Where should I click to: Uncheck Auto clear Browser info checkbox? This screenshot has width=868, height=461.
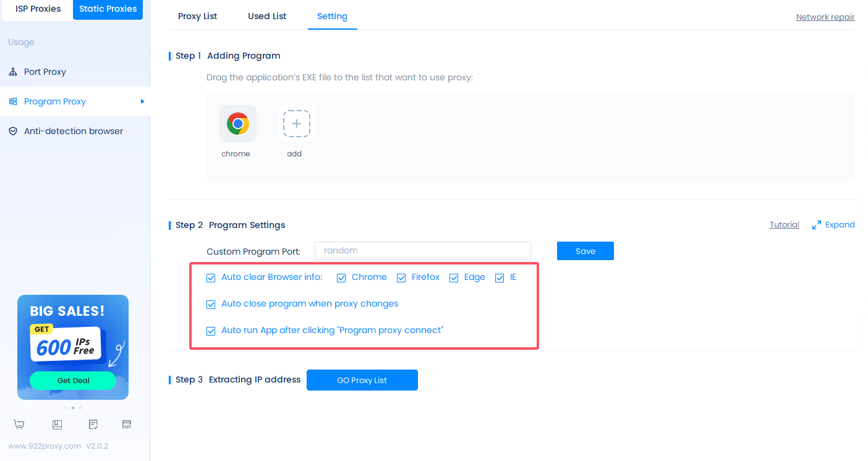click(211, 278)
